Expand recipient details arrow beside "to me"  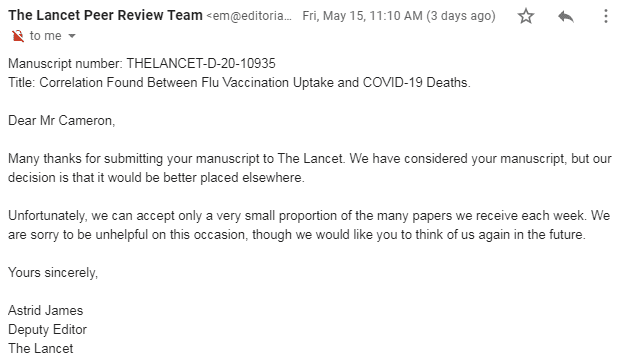[x=72, y=36]
